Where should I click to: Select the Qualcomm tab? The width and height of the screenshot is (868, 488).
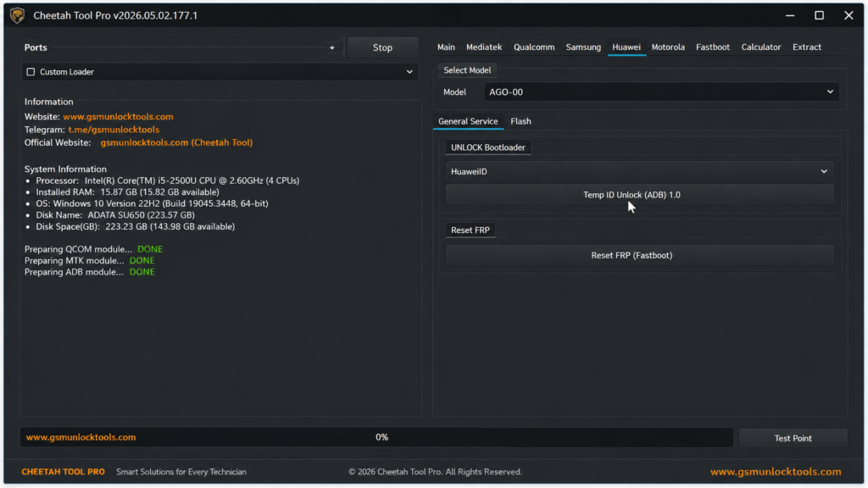point(534,47)
